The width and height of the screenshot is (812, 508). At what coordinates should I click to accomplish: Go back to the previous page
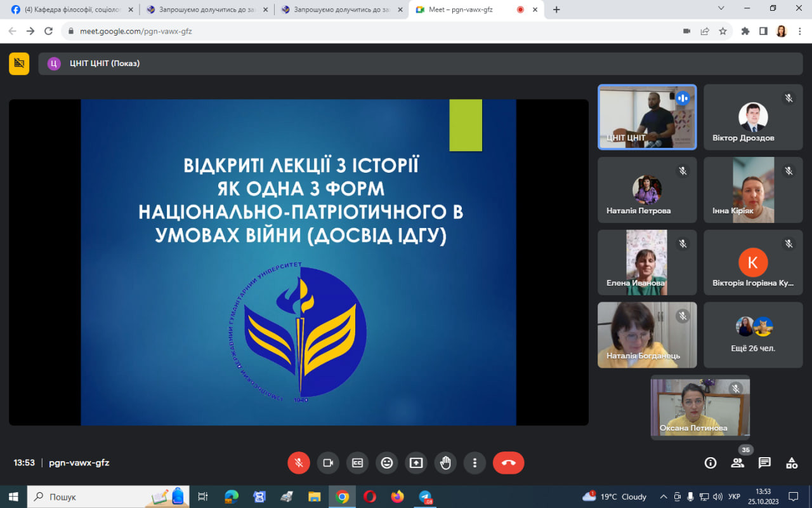[x=12, y=31]
